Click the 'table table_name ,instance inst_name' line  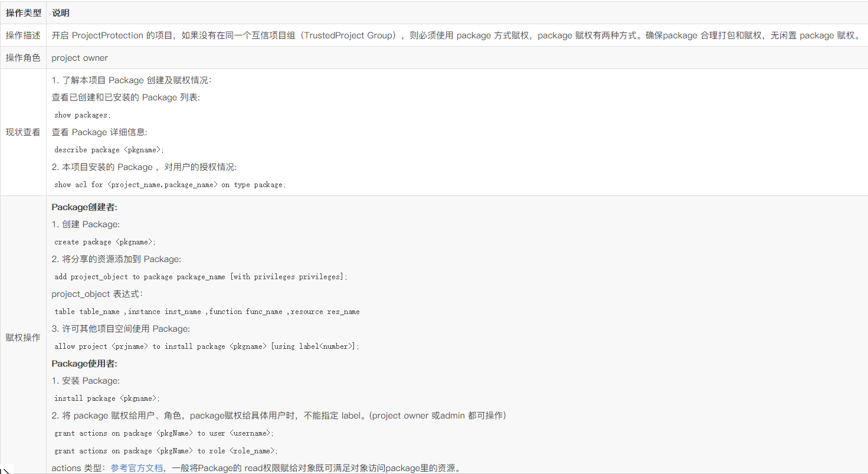[207, 312]
